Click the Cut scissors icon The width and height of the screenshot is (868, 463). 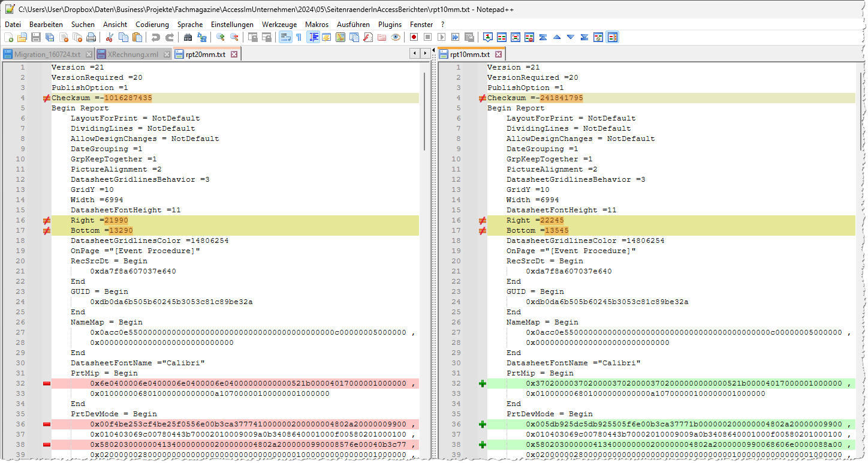pos(110,37)
